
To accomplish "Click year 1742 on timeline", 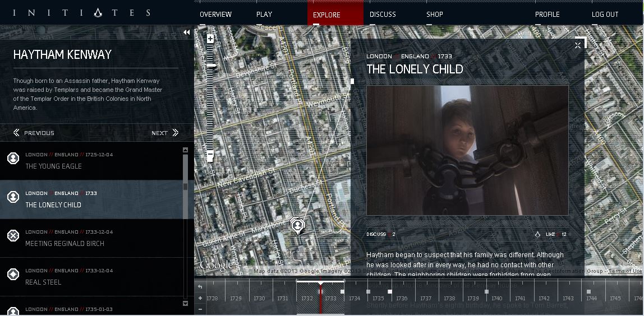I will 544,299.
